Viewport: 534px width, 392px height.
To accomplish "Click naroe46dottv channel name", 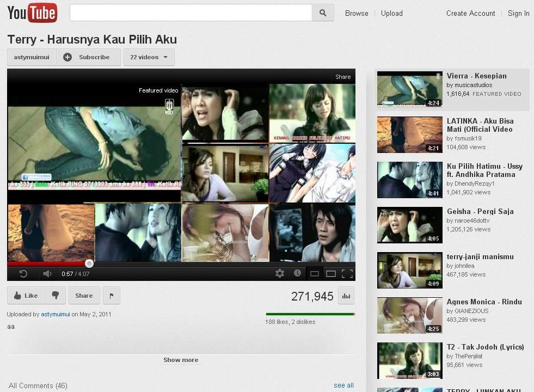I will 472,220.
